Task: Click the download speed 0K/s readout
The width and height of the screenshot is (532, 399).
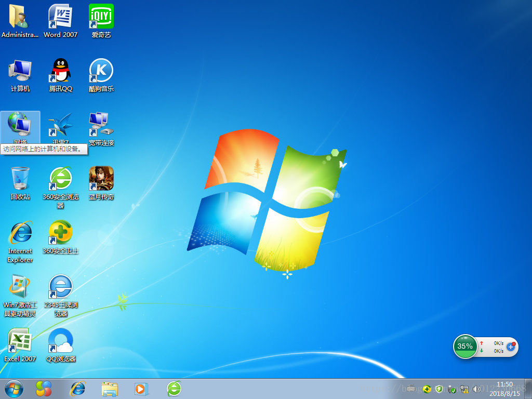Action: (x=498, y=351)
